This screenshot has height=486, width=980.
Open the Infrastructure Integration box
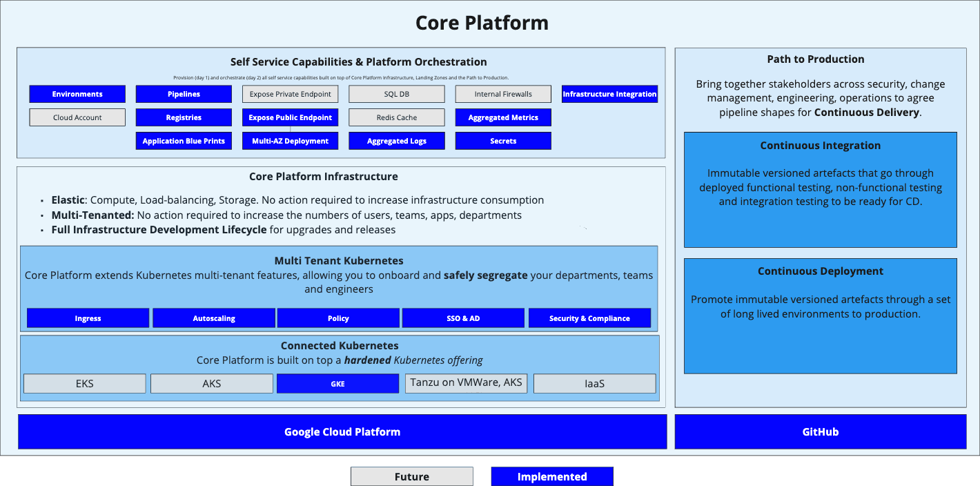(x=609, y=94)
